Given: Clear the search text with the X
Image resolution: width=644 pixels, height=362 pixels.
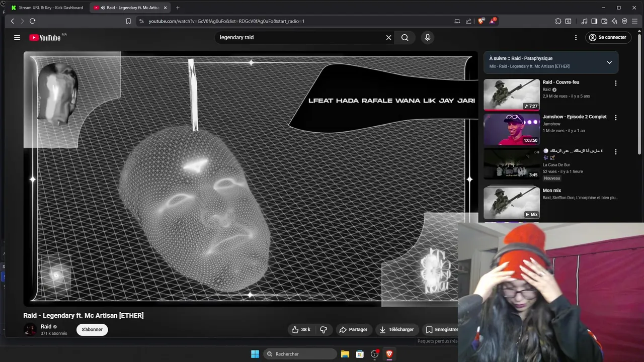Looking at the screenshot, I should 388,37.
